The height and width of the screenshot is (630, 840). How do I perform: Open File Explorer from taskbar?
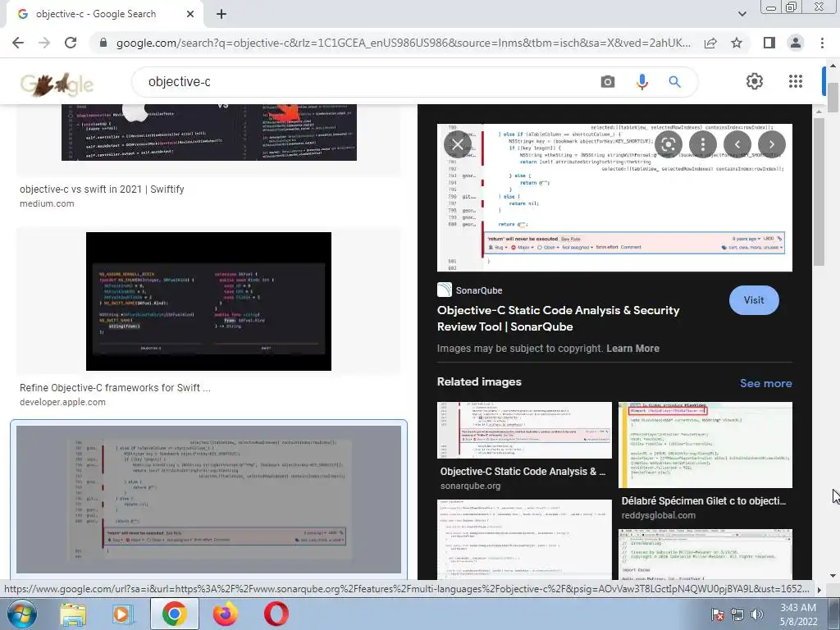point(72,614)
